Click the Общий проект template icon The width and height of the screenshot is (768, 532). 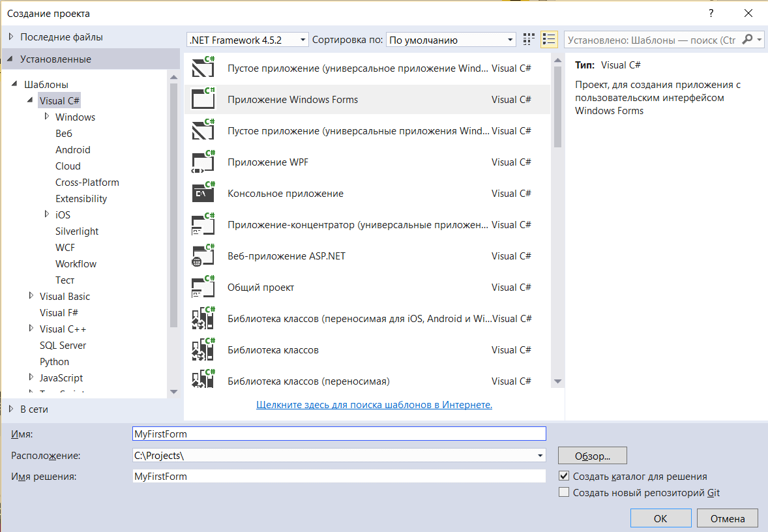[x=203, y=287]
